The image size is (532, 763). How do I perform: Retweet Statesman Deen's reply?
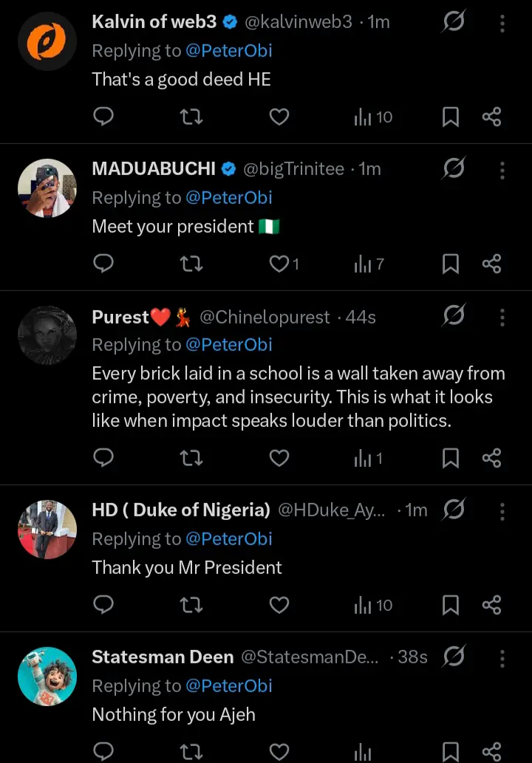coord(191,752)
